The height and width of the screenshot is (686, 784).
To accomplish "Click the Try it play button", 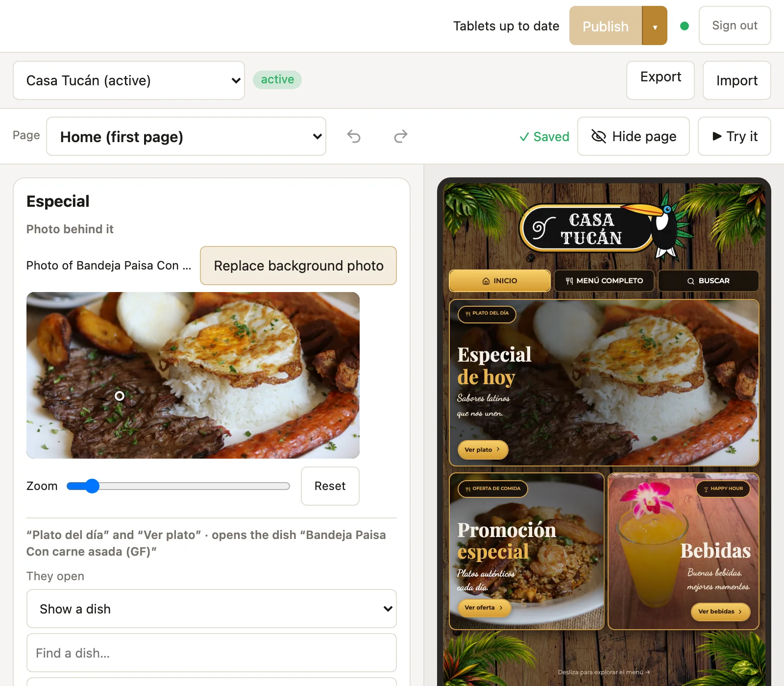I will (x=735, y=136).
